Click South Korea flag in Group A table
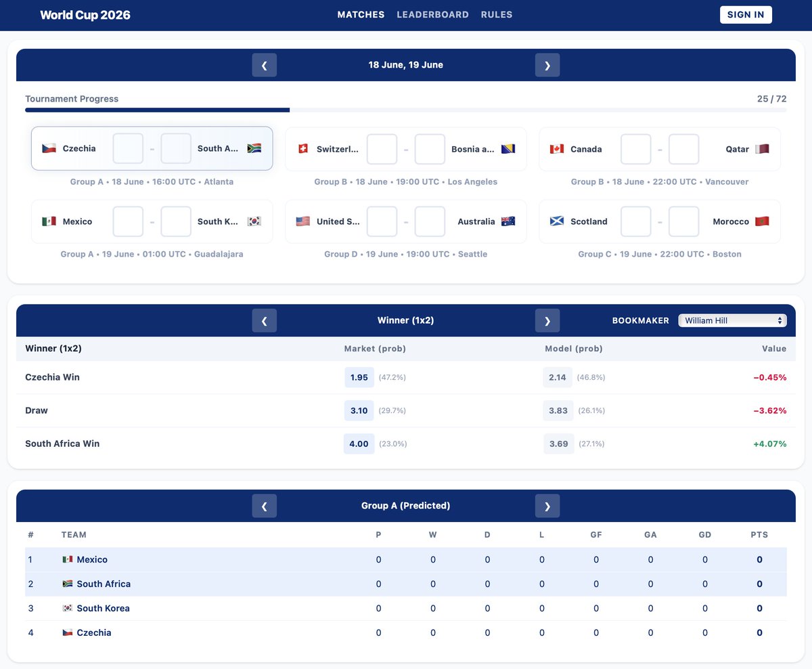This screenshot has height=669, width=812. tap(68, 609)
